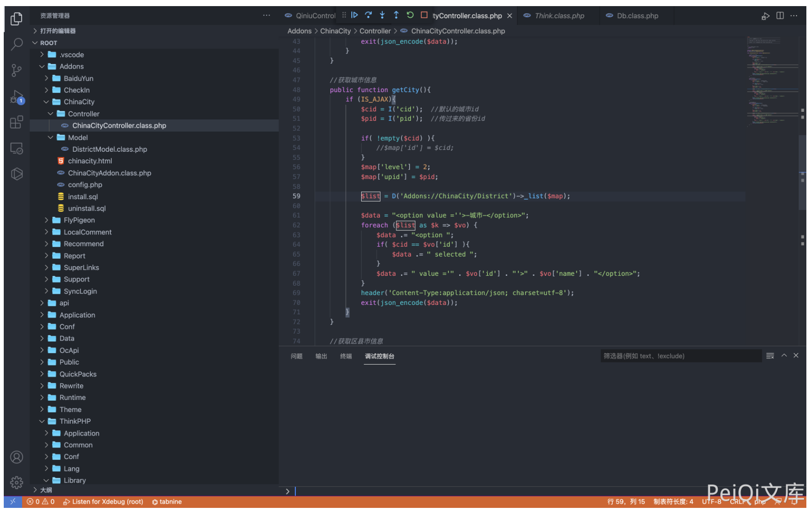Open the Search view in activity bar

pos(16,44)
